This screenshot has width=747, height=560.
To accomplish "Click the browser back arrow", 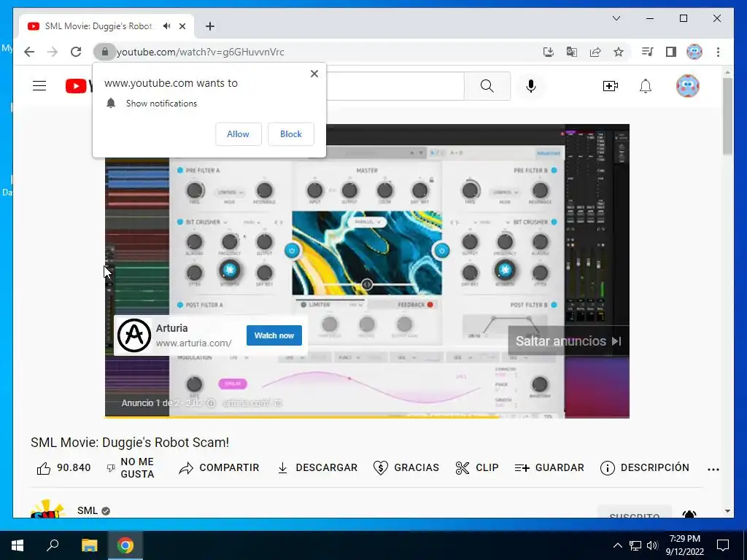I will point(29,52).
